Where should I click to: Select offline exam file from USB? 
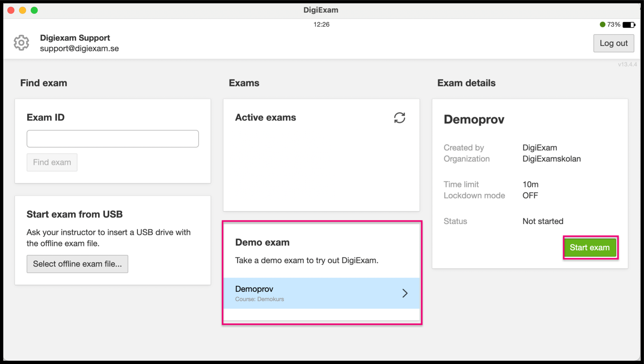pyautogui.click(x=77, y=264)
